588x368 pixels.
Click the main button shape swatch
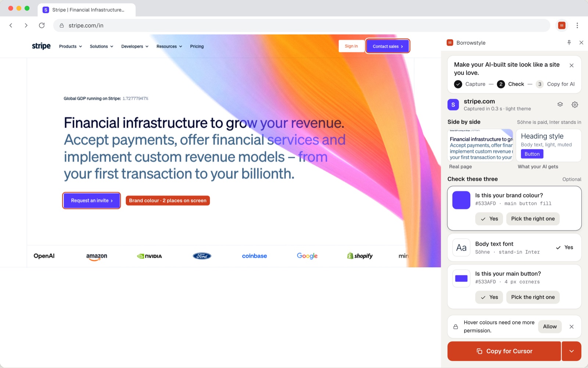[x=461, y=278]
